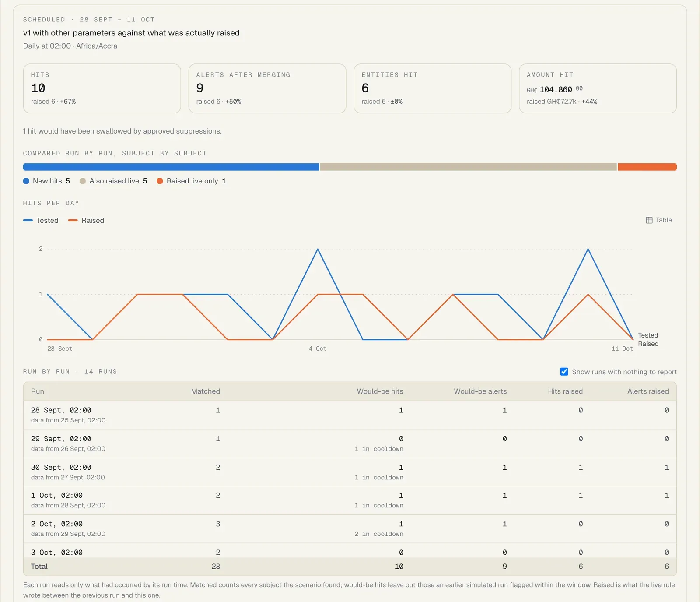Click 'raised GH₵72.7k · +44%' text
The width and height of the screenshot is (700, 602).
(562, 102)
